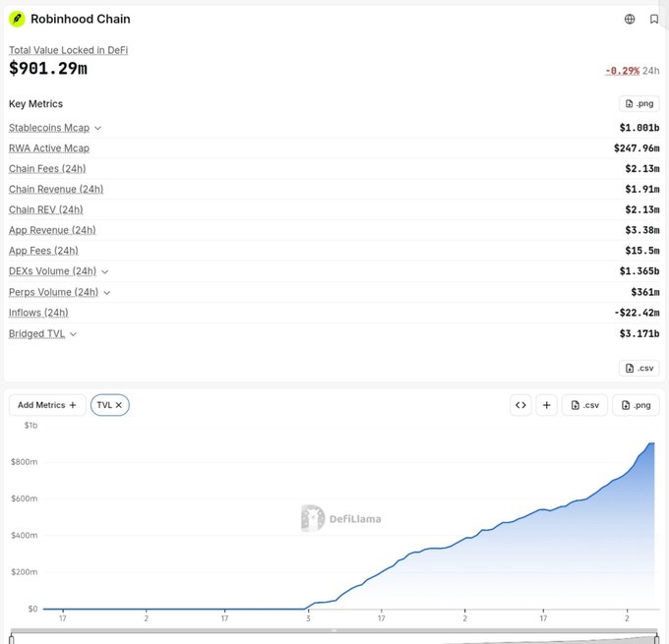Bookmark Robinhood Chain with the bookmark icon
The width and height of the screenshot is (669, 644).
653,19
